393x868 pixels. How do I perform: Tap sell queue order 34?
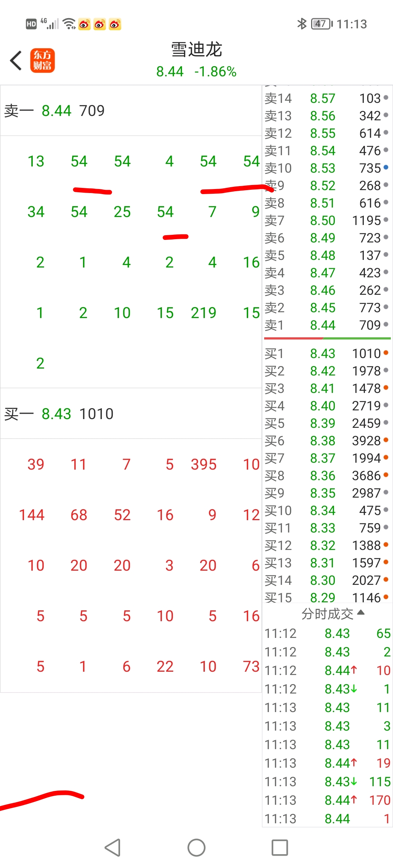click(36, 212)
